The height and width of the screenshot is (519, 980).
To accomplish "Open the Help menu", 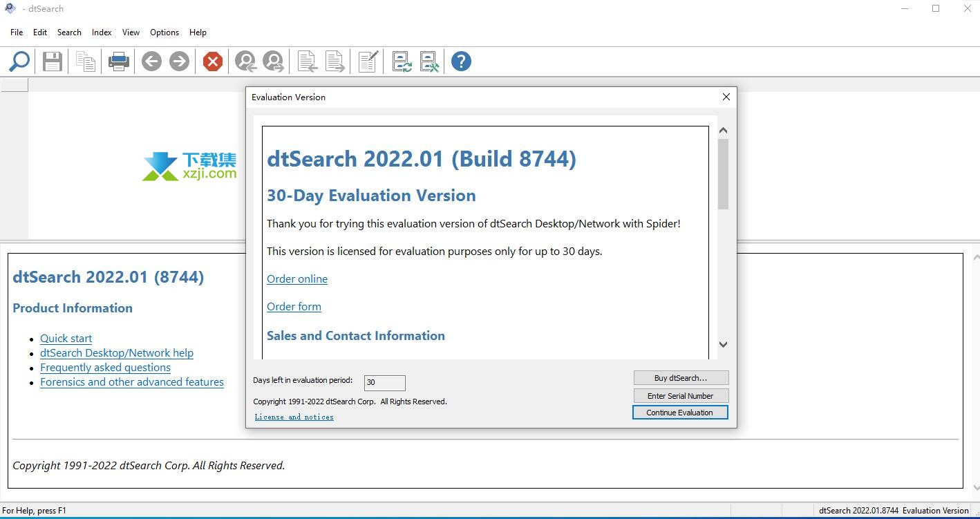I will pyautogui.click(x=198, y=32).
